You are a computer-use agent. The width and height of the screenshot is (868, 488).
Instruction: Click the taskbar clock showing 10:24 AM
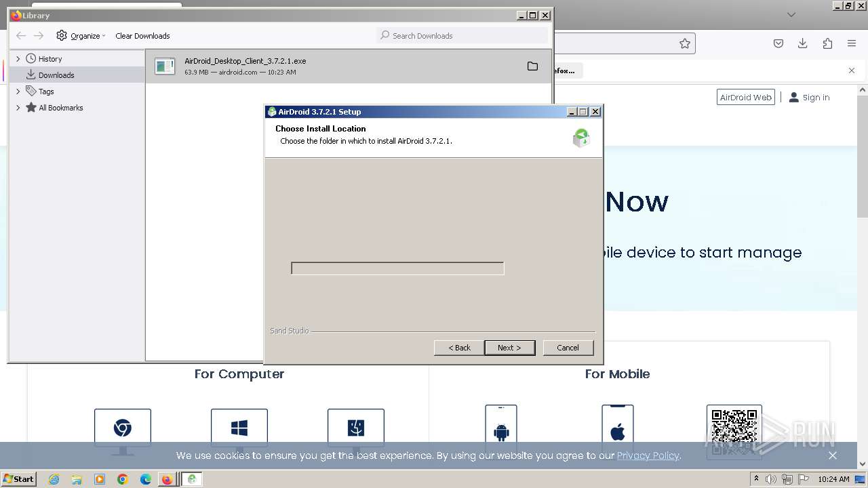833,479
